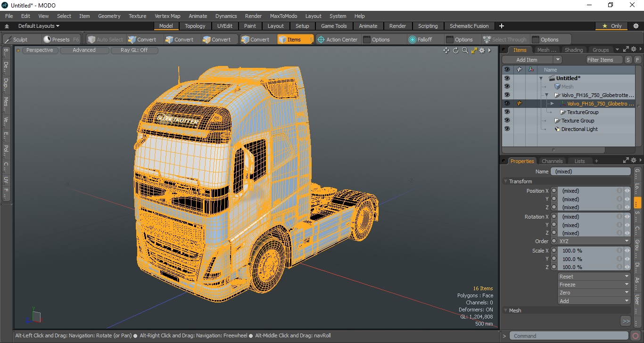Open the Add Item dropdown arrow

[557, 60]
